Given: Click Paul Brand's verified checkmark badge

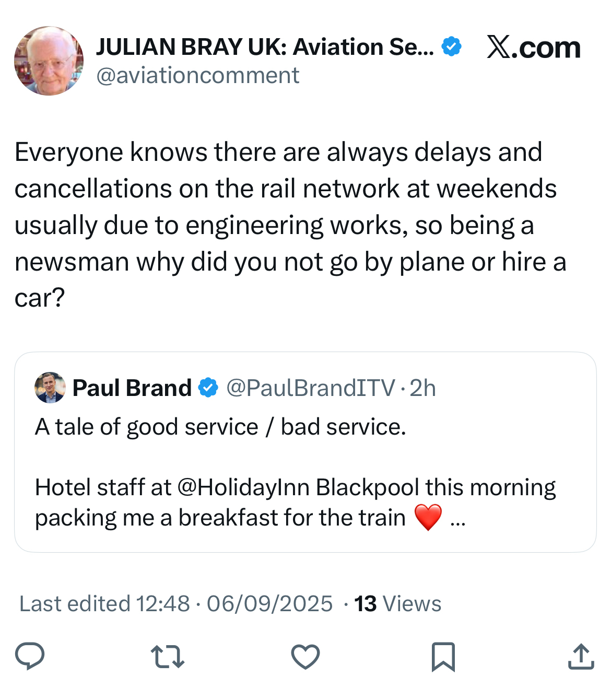Looking at the screenshot, I should click(x=209, y=388).
